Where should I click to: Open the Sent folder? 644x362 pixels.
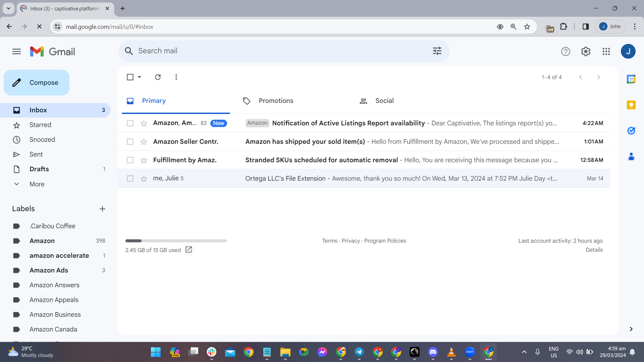click(x=55, y=155)
